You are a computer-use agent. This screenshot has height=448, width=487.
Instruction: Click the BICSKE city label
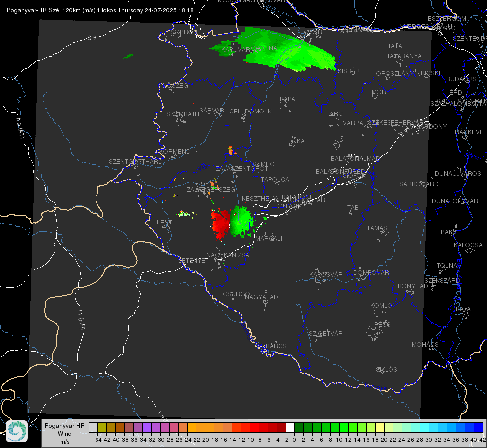(x=432, y=73)
